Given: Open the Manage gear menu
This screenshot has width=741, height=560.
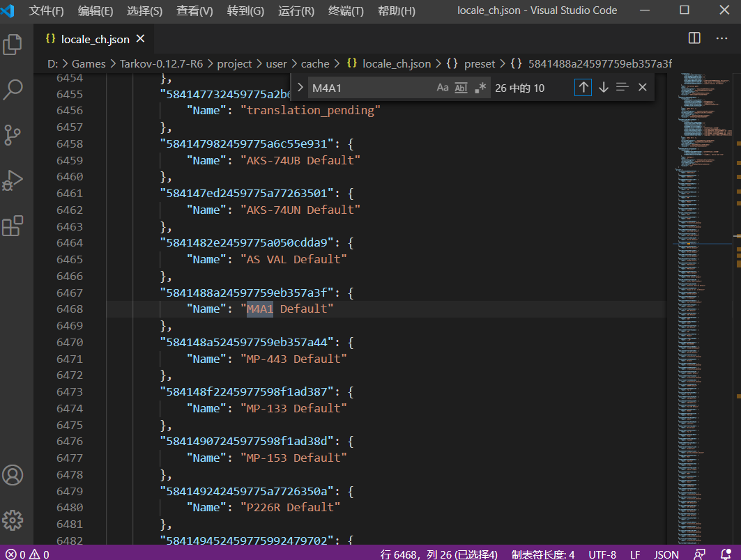Looking at the screenshot, I should (x=13, y=520).
